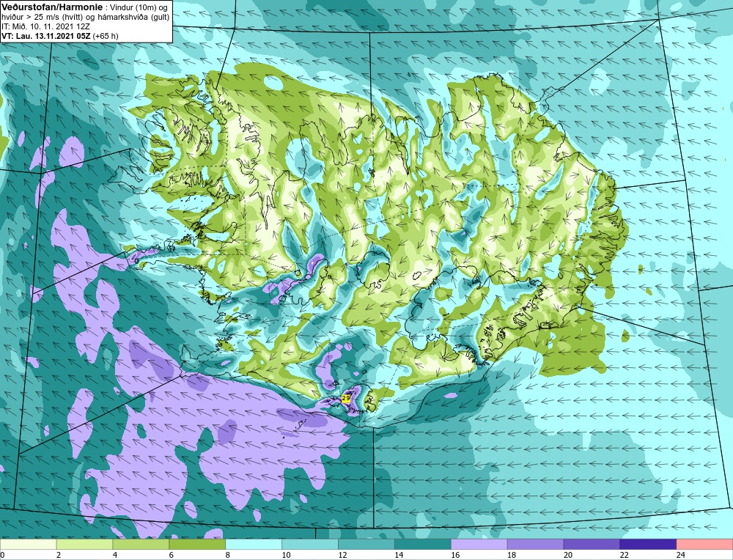The width and height of the screenshot is (733, 560).
Task: Click the legend value label 20
Action: click(x=567, y=555)
